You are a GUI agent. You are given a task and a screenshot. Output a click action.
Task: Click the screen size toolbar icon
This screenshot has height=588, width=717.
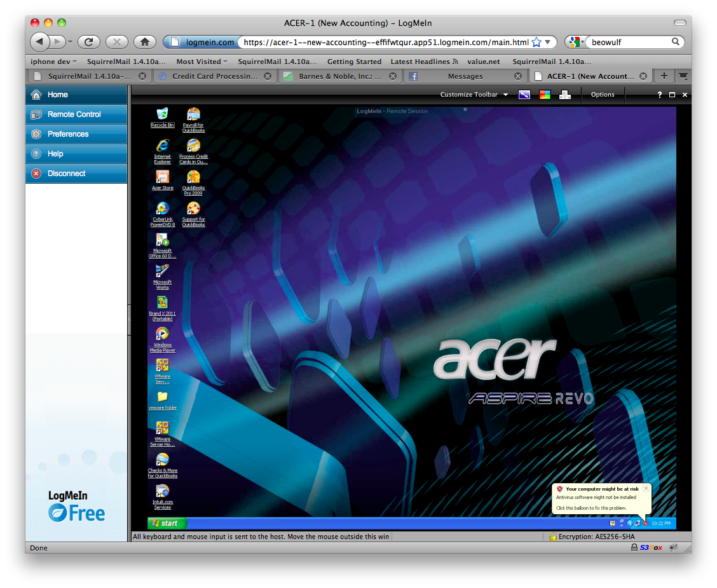524,95
